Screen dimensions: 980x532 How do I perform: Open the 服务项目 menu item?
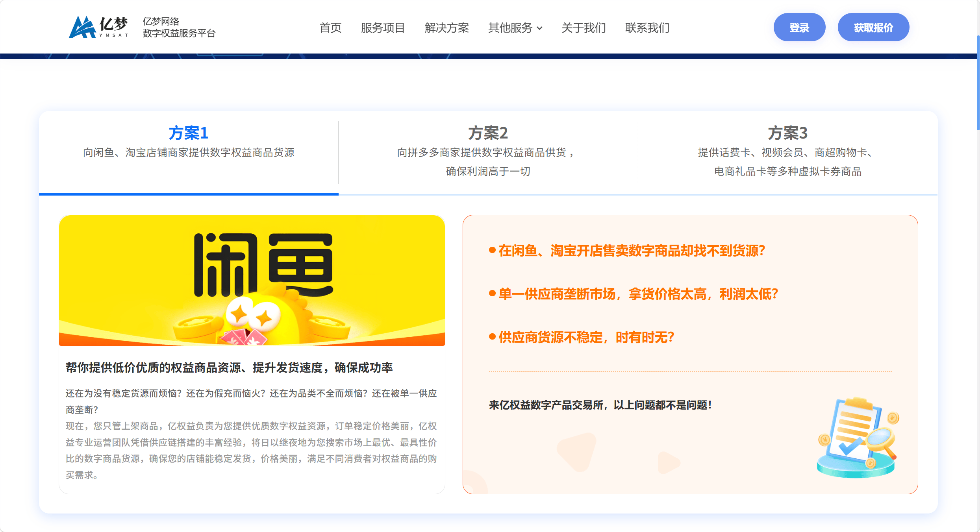(x=383, y=28)
